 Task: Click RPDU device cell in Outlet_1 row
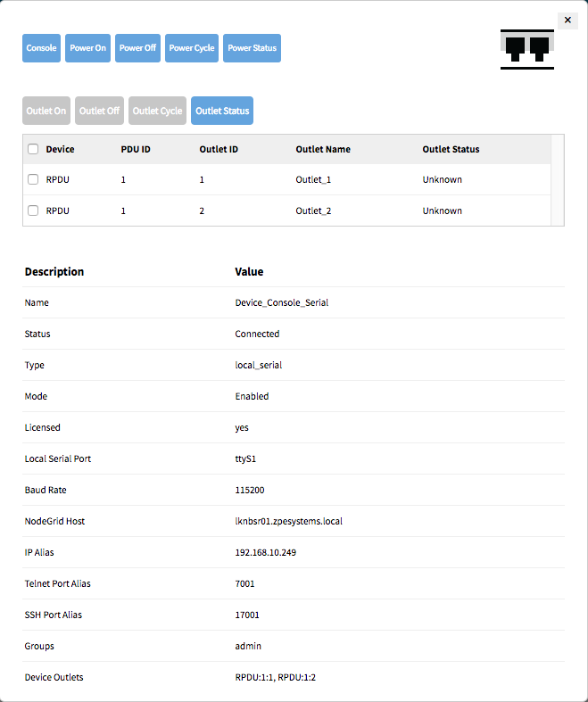click(x=57, y=179)
